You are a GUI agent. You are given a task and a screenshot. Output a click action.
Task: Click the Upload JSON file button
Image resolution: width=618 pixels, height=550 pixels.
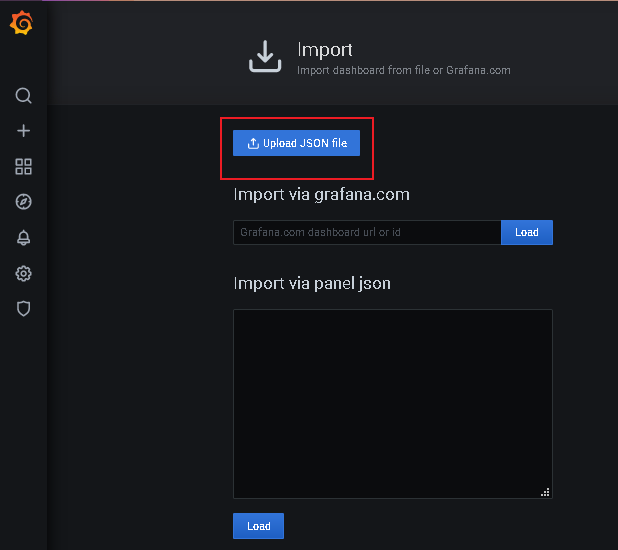tap(296, 143)
